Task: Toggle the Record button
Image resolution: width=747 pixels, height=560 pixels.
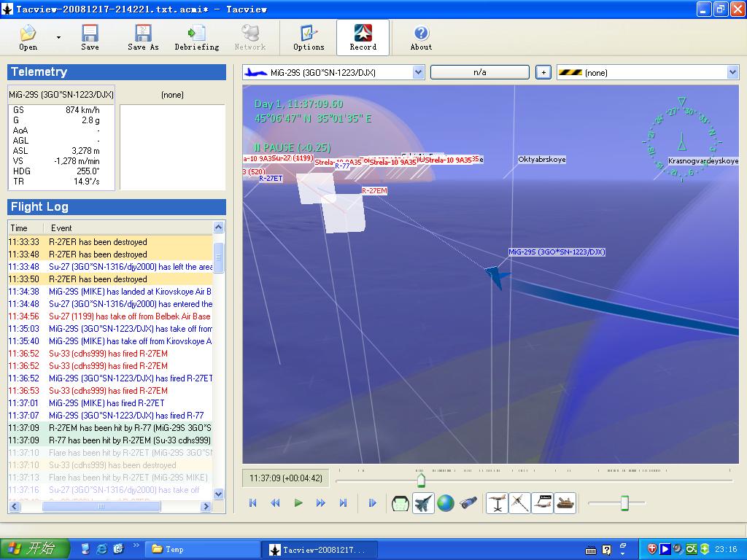Action: click(363, 37)
